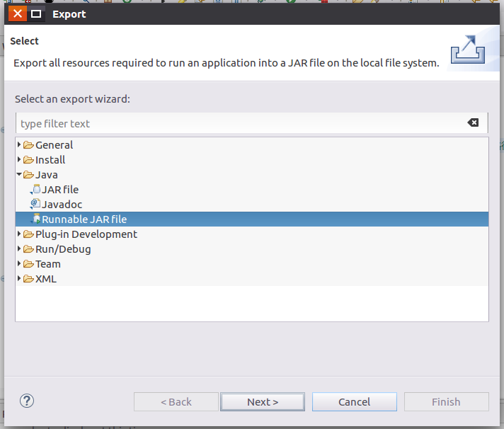Select the JAR file wizard entry

pos(60,190)
